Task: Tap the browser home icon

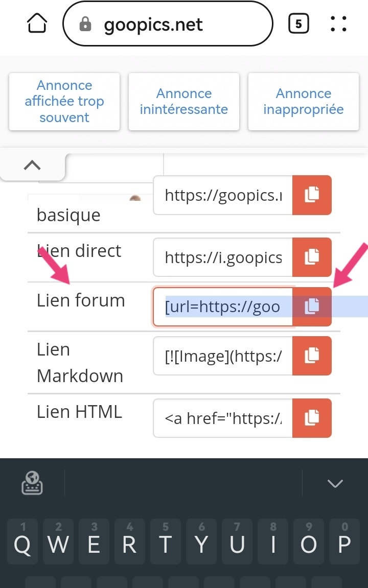Action: tap(37, 23)
